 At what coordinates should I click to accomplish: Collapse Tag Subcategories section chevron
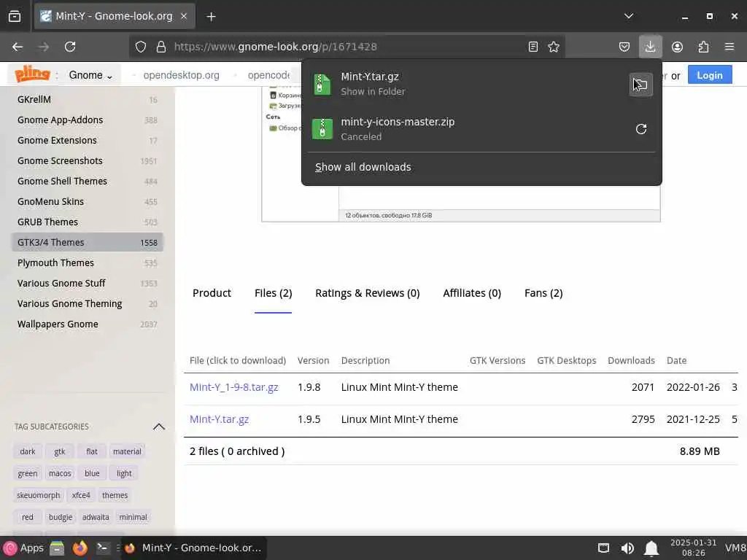point(158,427)
